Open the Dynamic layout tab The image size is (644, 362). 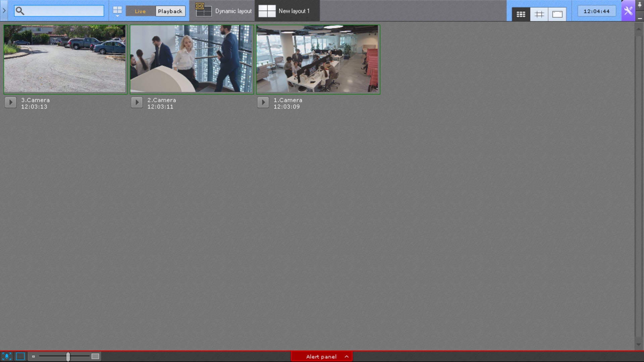(223, 11)
